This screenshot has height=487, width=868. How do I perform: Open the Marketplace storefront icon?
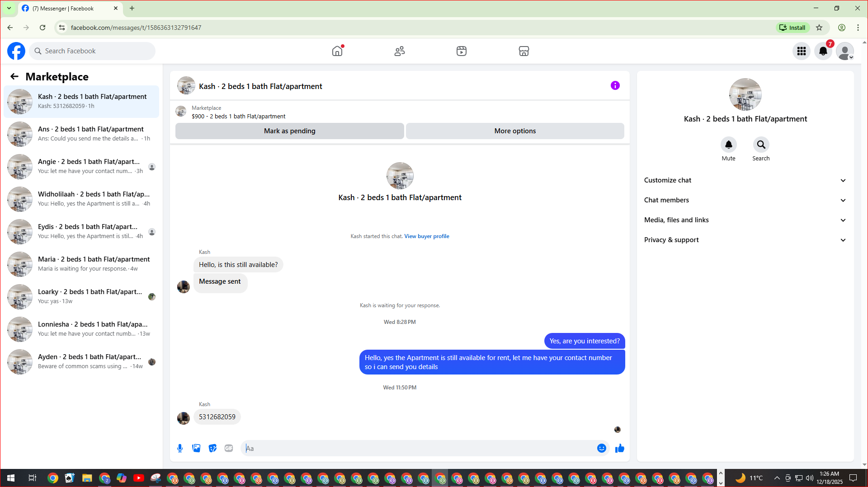click(x=524, y=51)
